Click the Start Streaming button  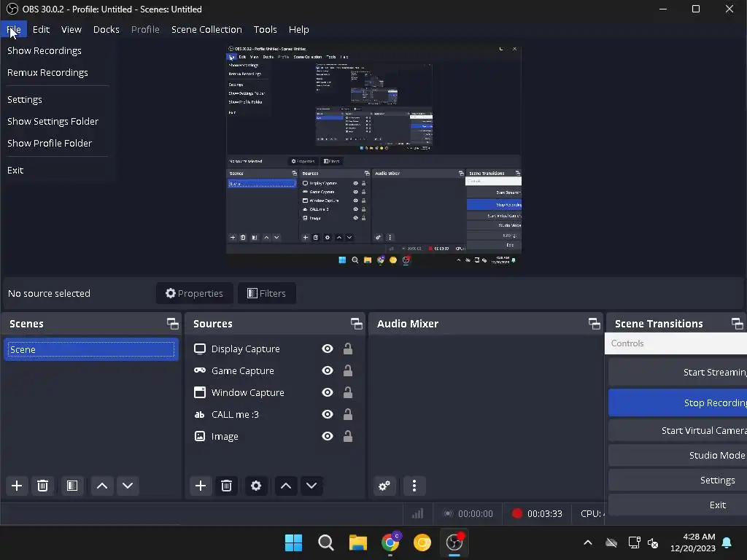(x=678, y=373)
